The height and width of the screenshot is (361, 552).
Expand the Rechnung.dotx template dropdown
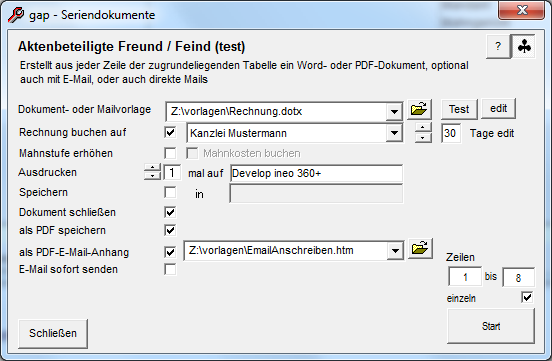tap(394, 112)
